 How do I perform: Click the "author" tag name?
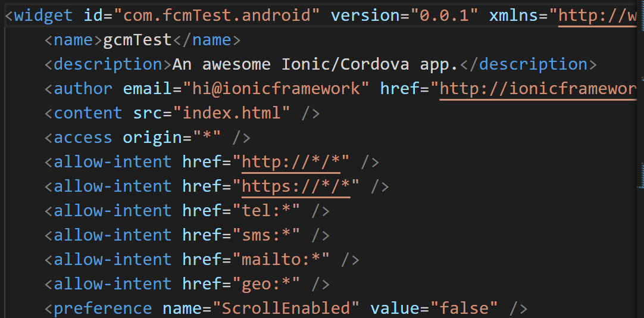(x=83, y=89)
